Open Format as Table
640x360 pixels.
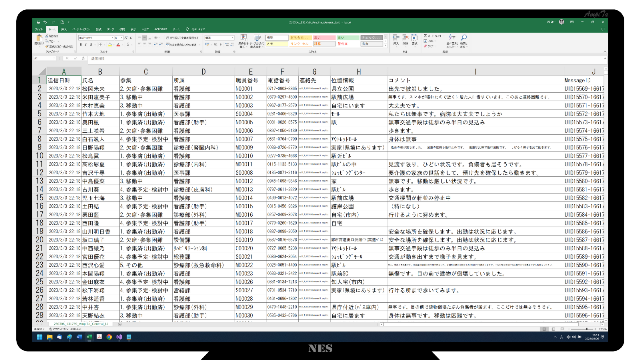pyautogui.click(x=257, y=40)
